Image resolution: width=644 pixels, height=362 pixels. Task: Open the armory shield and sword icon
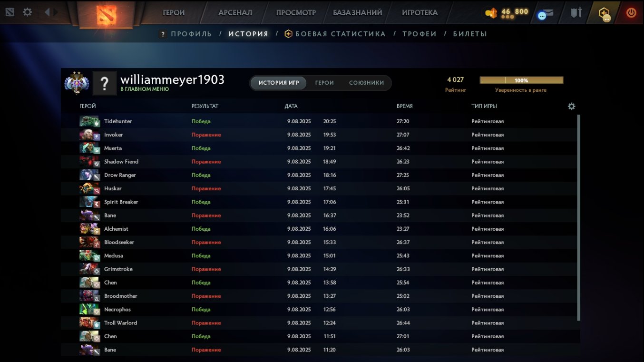tap(576, 12)
